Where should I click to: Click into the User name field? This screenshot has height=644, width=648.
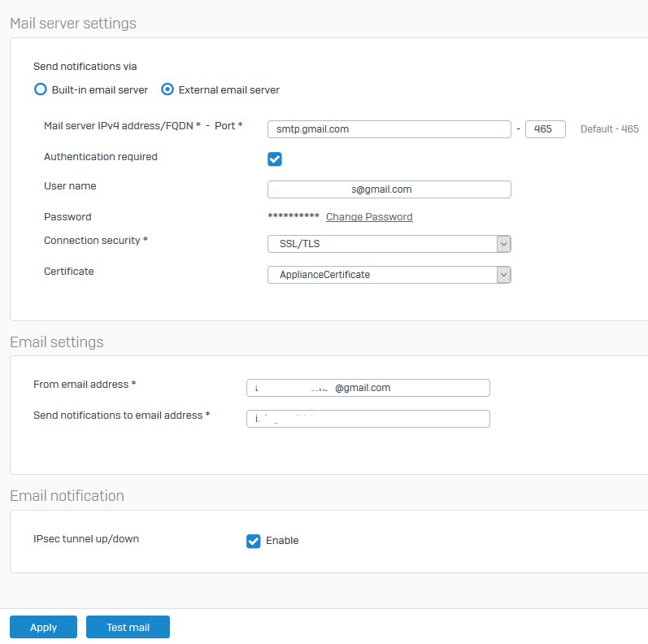click(389, 189)
